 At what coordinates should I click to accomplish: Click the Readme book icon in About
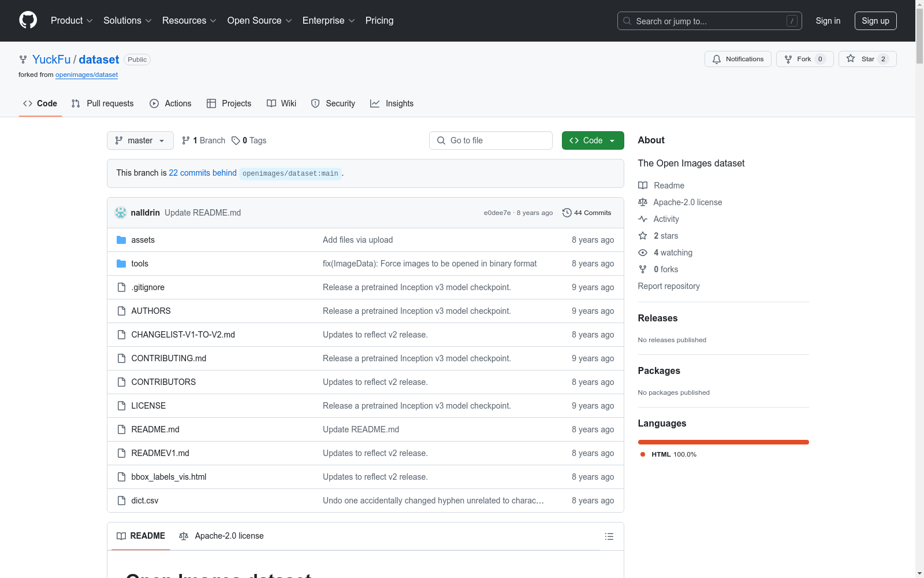click(643, 186)
